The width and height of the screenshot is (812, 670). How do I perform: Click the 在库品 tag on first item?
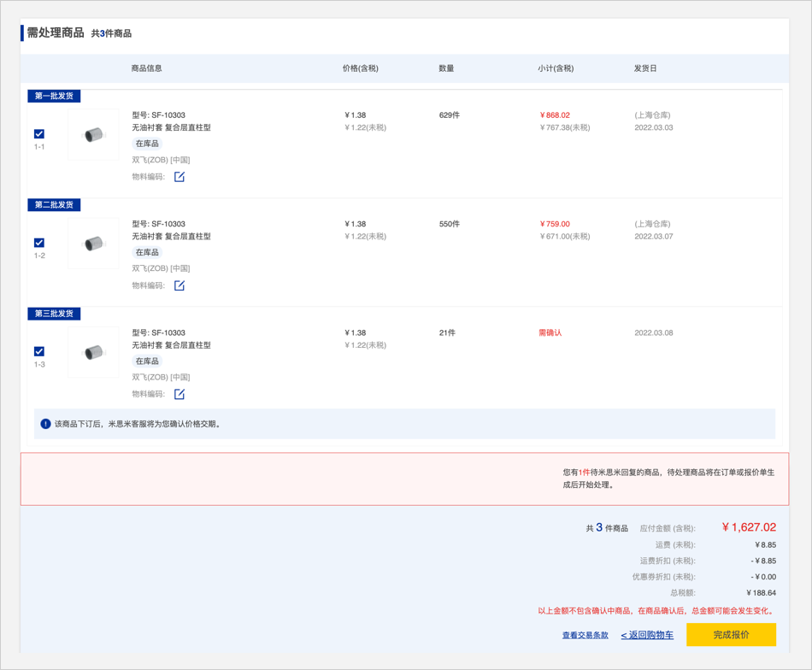coord(147,144)
